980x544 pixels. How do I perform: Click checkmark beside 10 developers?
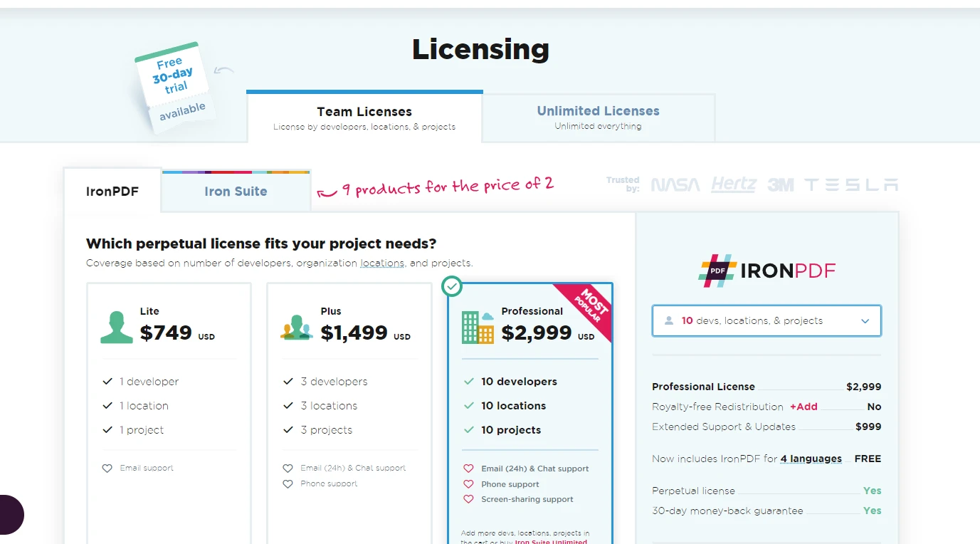pos(469,382)
